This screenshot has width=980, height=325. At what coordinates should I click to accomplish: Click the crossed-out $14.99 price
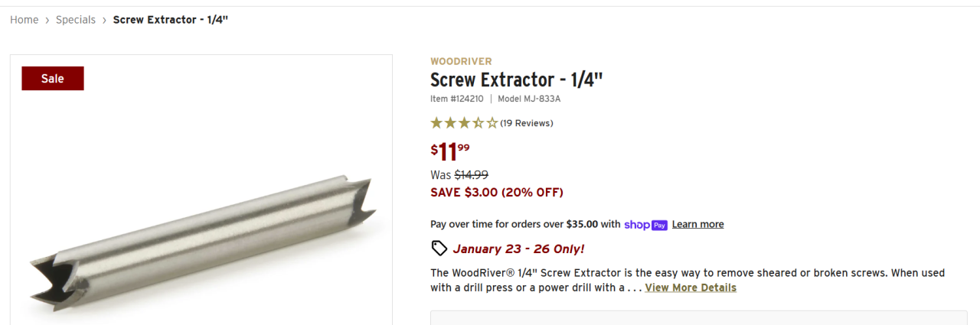(471, 174)
